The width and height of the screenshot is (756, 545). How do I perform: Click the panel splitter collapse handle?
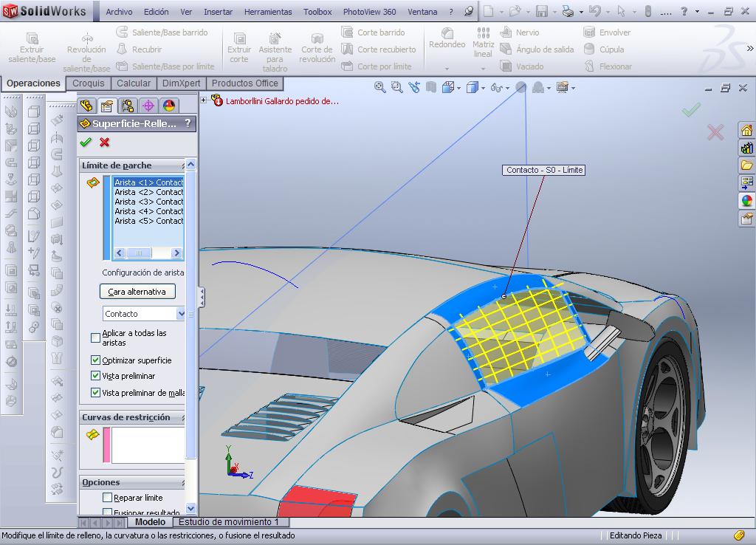(x=202, y=297)
